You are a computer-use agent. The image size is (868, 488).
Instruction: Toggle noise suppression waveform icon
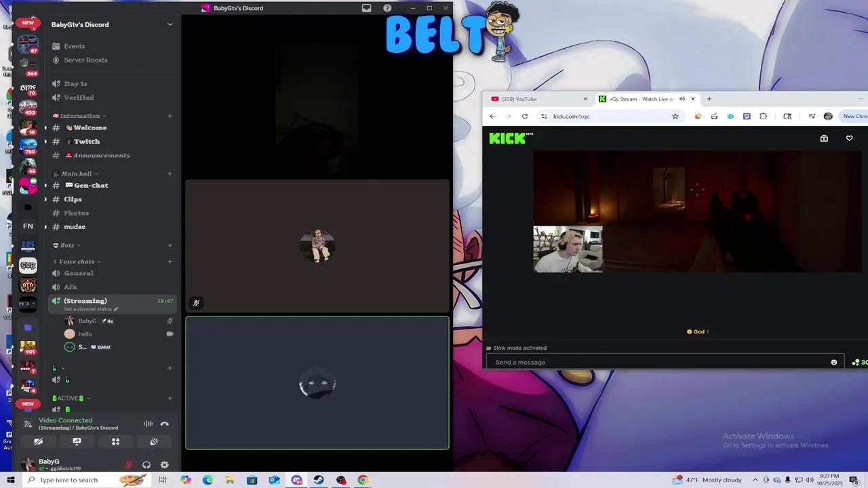click(x=148, y=424)
